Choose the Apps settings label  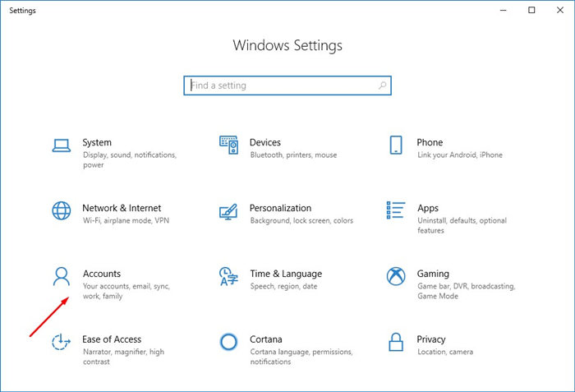click(x=428, y=209)
